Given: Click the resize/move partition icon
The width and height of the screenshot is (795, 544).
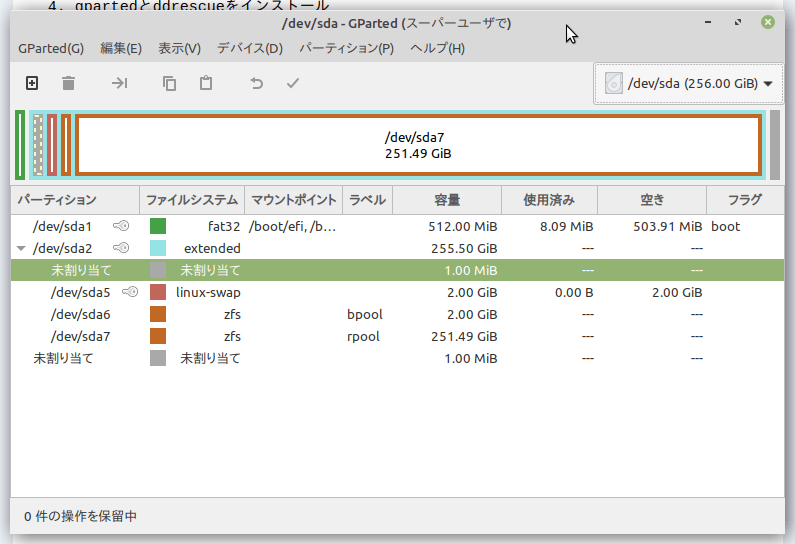Looking at the screenshot, I should tap(119, 83).
